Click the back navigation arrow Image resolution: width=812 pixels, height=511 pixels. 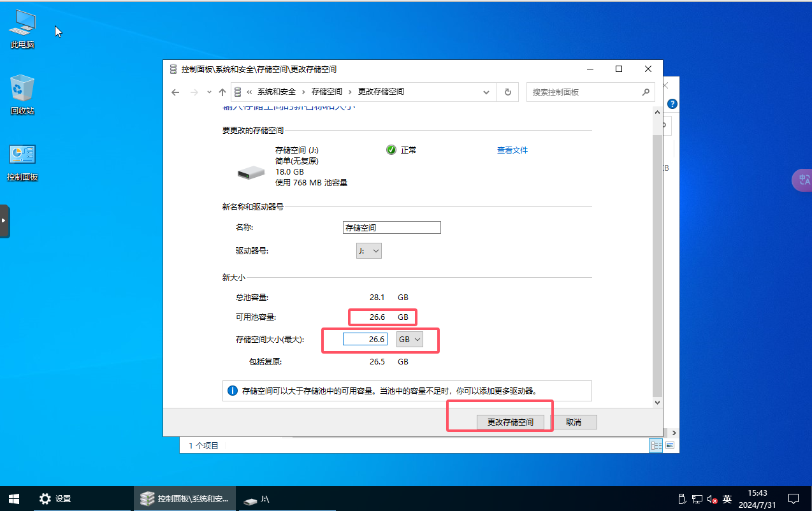pos(176,92)
